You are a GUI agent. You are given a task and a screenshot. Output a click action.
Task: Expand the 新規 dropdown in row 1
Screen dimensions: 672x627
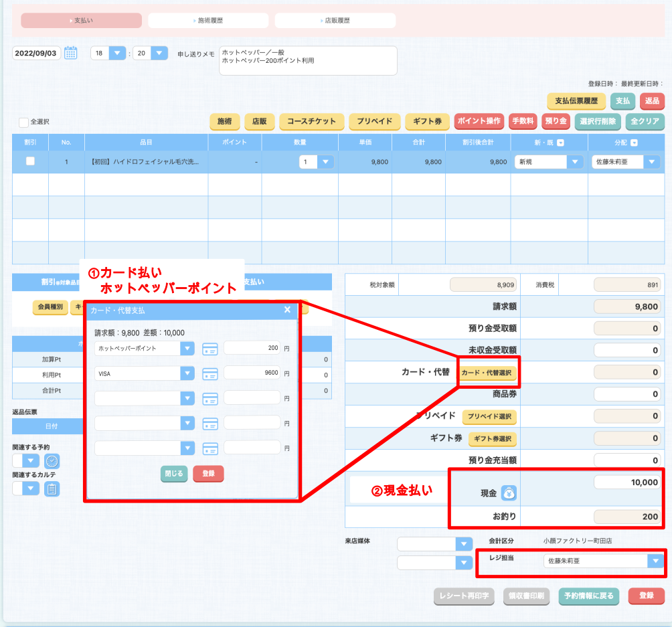[574, 162]
